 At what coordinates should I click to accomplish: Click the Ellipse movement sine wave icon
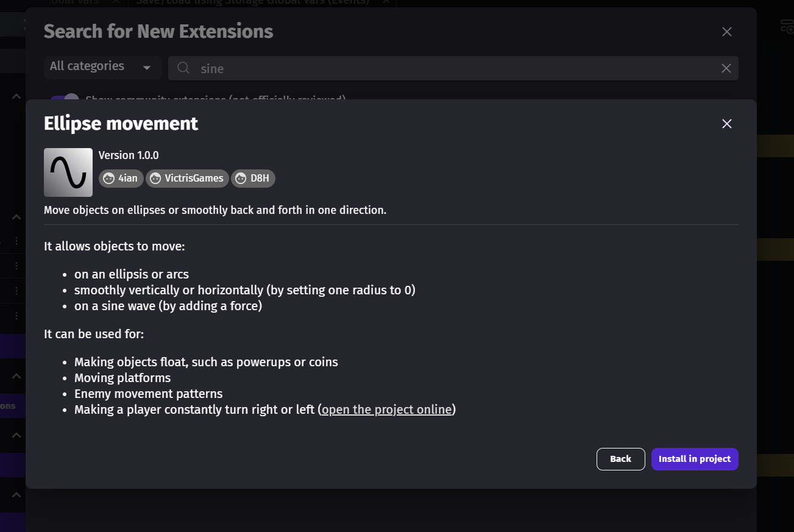tap(68, 172)
